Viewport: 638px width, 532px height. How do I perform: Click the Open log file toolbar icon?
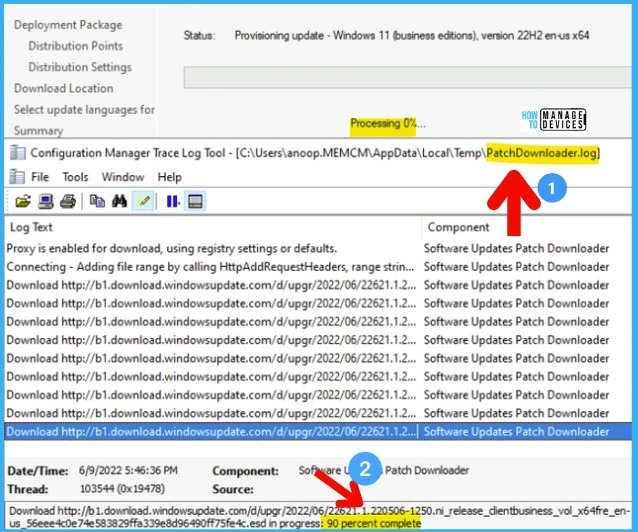click(x=23, y=201)
